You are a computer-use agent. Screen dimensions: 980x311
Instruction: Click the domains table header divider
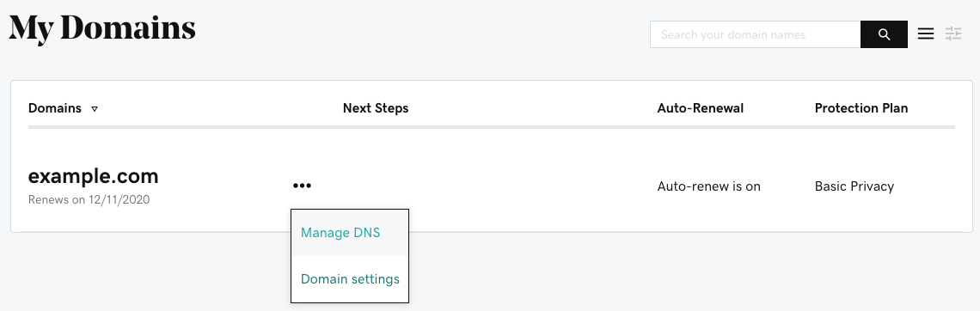491,127
